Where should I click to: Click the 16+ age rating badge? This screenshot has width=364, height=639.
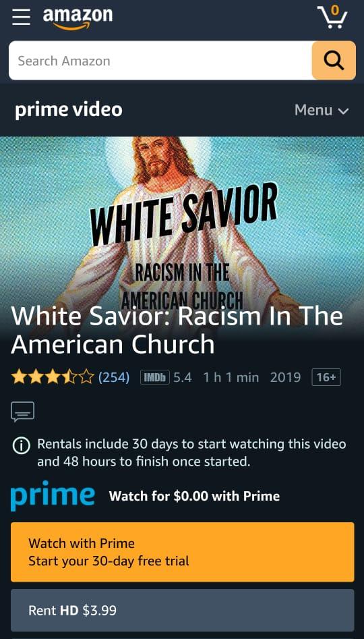[x=326, y=377]
